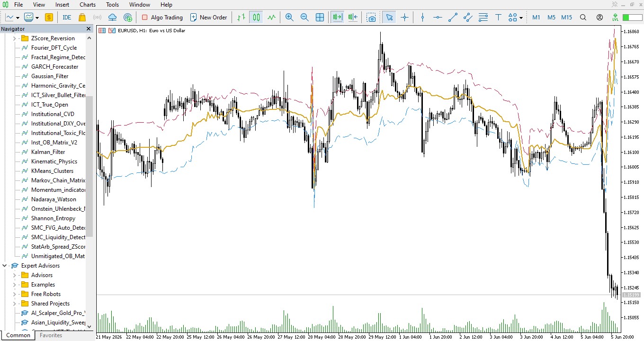
Task: Expand the Shared Projects folder
Action: 14,304
